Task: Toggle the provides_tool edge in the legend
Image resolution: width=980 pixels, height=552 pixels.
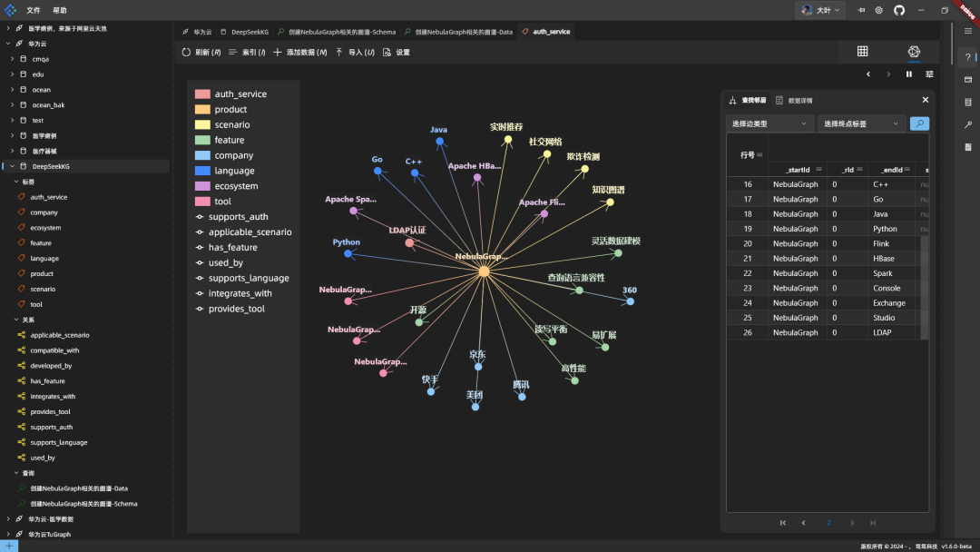Action: click(230, 308)
